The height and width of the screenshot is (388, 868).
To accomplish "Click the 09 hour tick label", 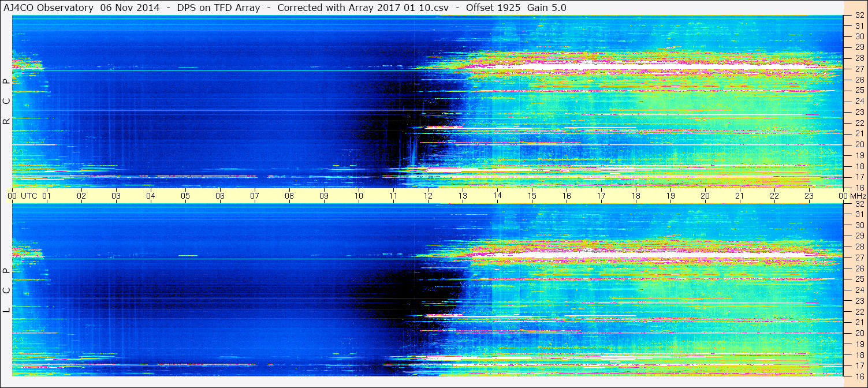I will pyautogui.click(x=324, y=196).
